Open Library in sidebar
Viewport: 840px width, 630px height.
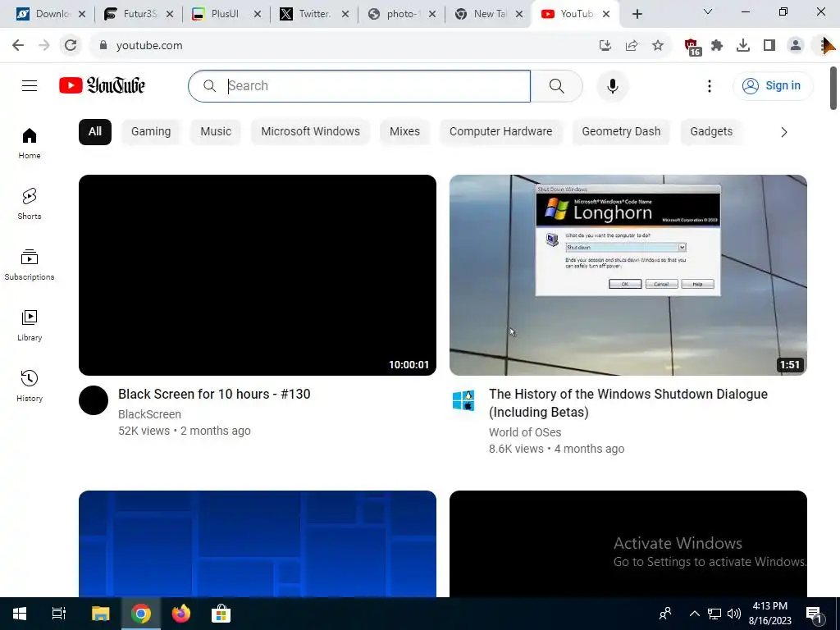click(x=30, y=325)
